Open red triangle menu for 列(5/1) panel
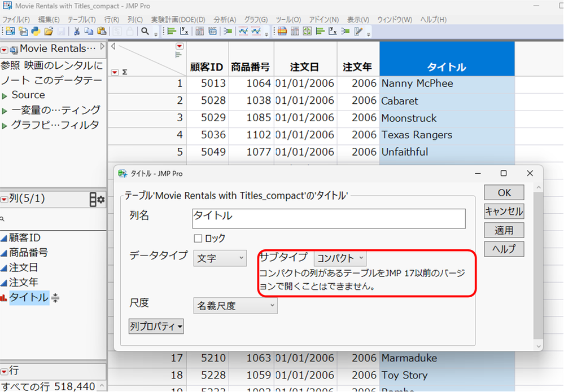564x392 pixels. (x=5, y=200)
